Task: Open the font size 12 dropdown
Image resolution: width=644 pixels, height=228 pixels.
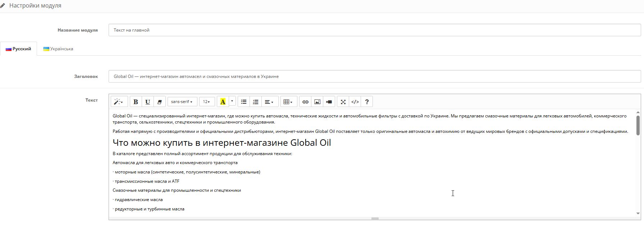Action: pos(207,102)
